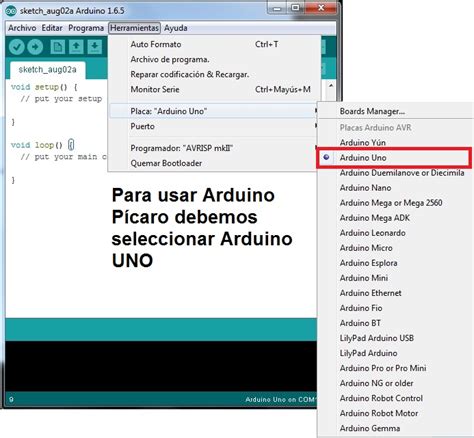474x438 pixels.
Task: Select Arduino Duemilanove or Diecimila board
Action: [395, 173]
